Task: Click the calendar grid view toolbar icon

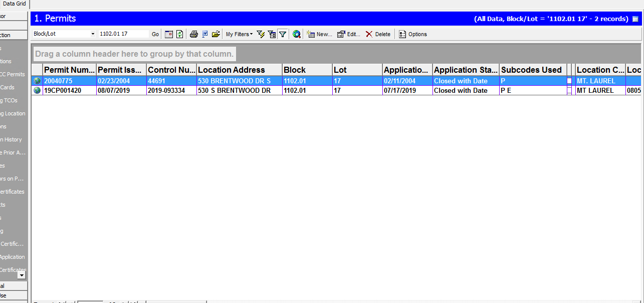Action: tap(169, 34)
